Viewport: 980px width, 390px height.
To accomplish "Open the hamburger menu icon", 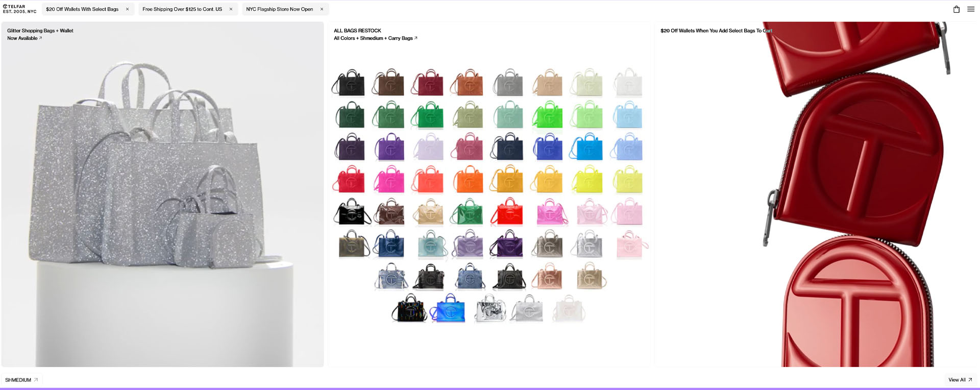I will pyautogui.click(x=970, y=9).
